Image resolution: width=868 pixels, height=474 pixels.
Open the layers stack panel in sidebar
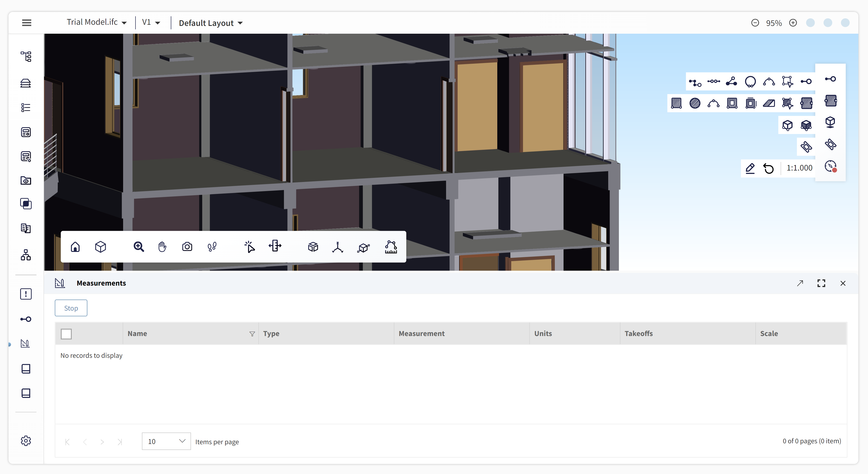coord(26,83)
